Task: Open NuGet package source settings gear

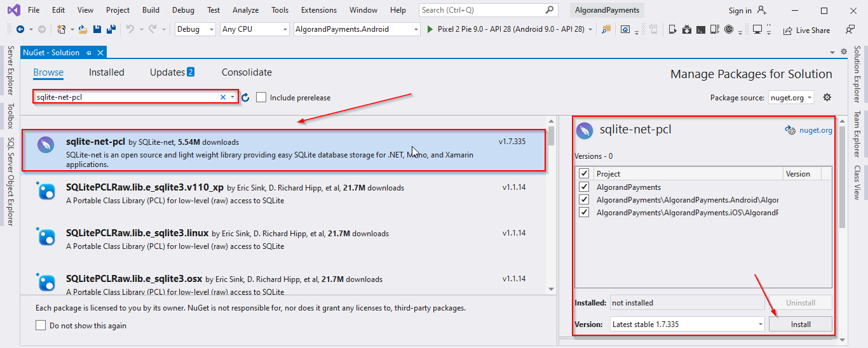Action: pos(827,97)
